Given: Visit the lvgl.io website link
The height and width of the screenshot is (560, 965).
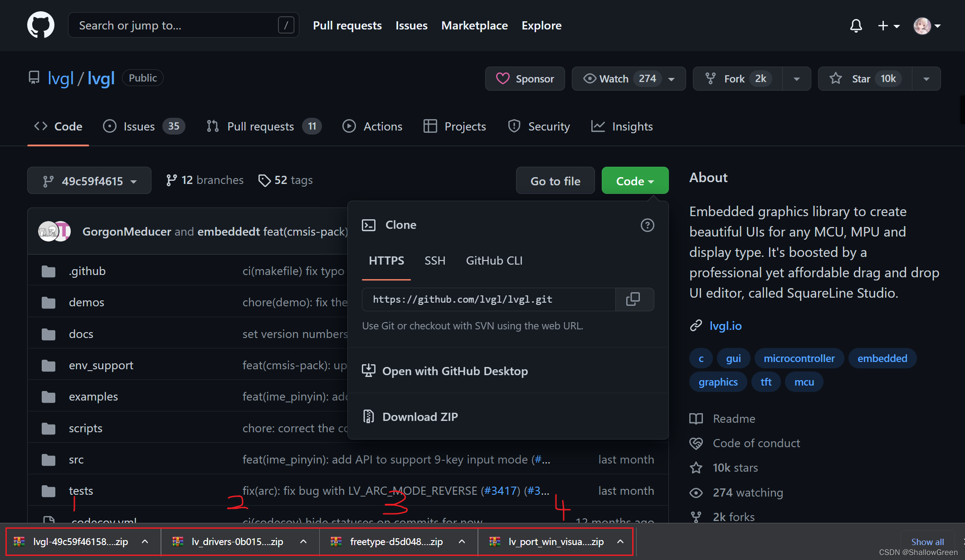Looking at the screenshot, I should [726, 326].
